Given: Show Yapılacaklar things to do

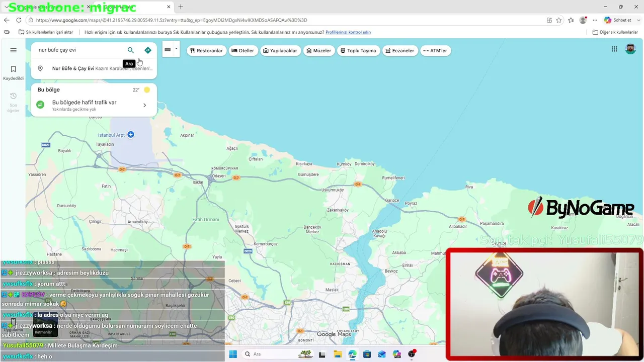Looking at the screenshot, I should click(280, 51).
